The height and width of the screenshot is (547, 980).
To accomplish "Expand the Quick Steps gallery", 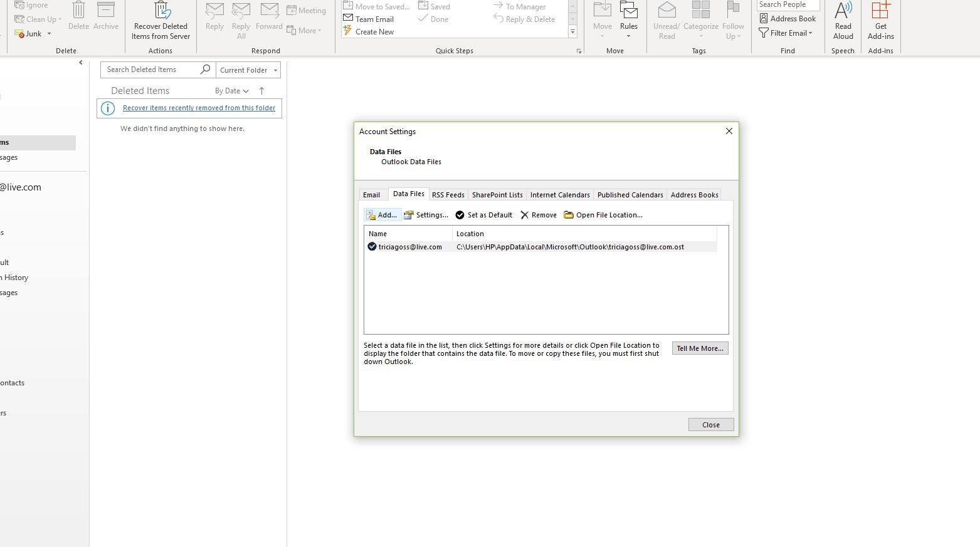I will tap(572, 32).
